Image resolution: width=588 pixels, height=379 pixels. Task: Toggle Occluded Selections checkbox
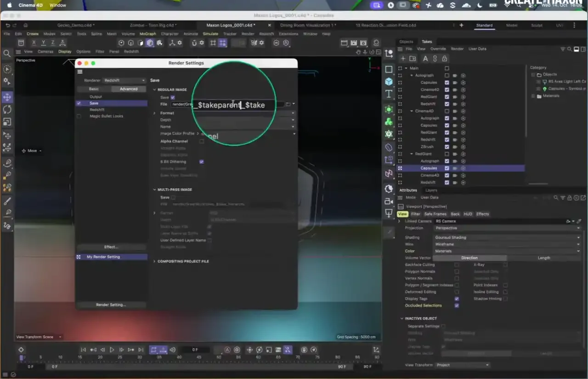tap(457, 306)
